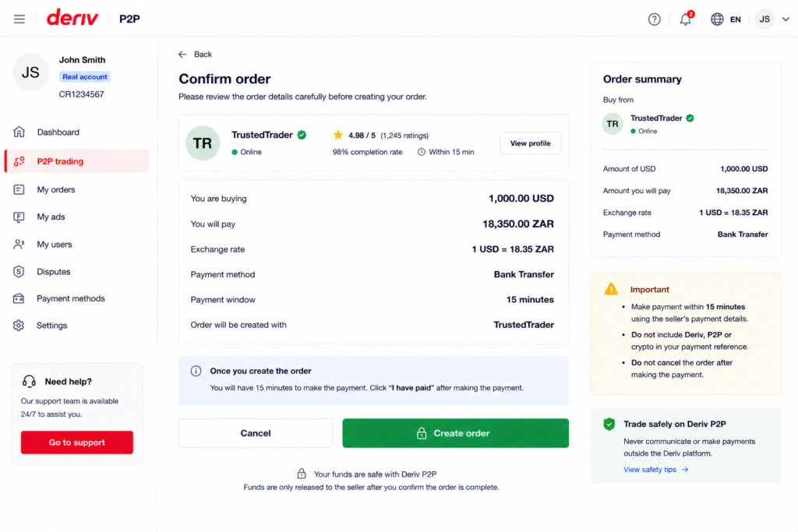Click the verified badge beside TrustedTrader heading
This screenshot has width=798, height=532.
302,135
